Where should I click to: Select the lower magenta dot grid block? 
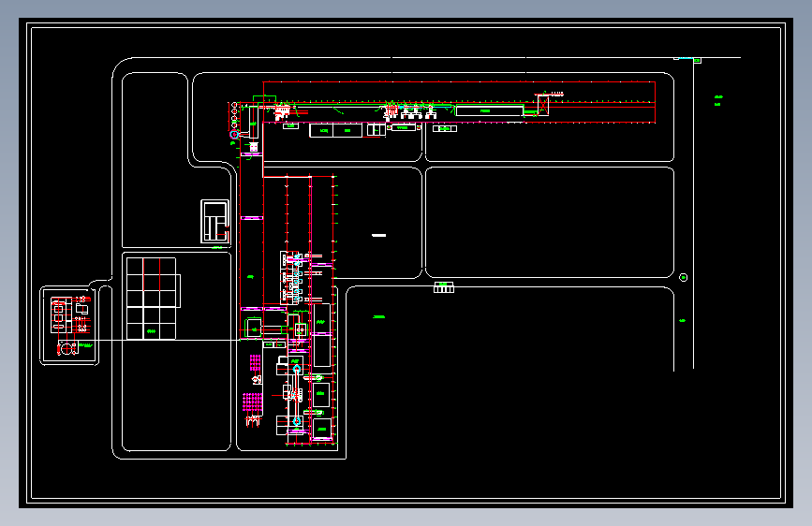253,402
